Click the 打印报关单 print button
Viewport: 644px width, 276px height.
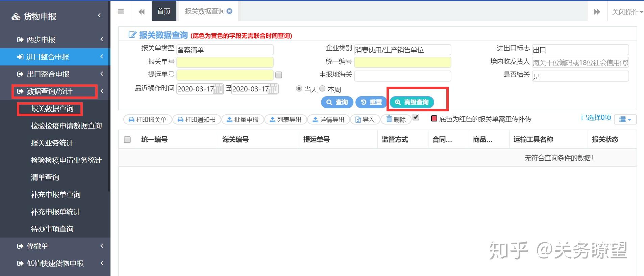point(148,119)
